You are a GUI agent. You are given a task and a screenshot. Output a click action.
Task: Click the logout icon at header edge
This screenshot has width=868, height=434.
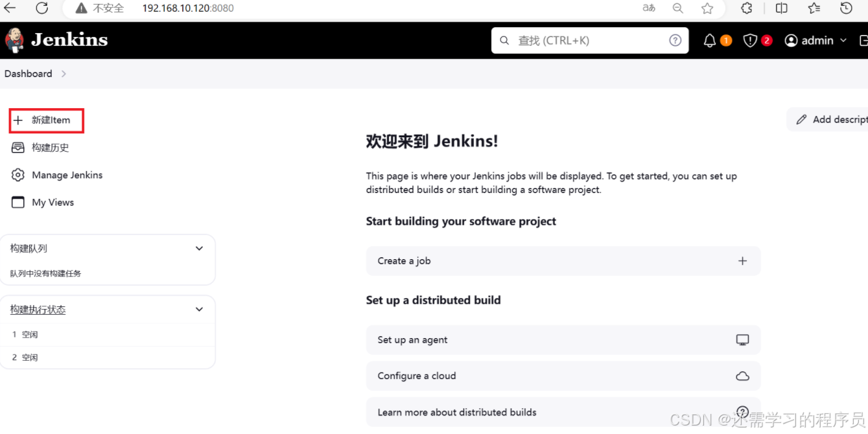tap(863, 41)
